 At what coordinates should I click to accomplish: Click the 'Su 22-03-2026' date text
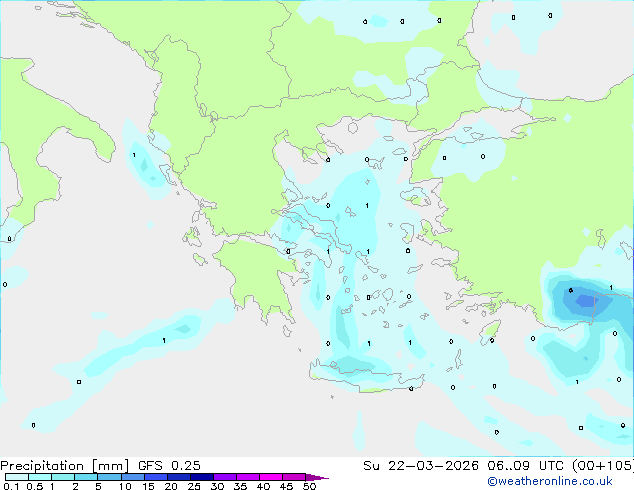[x=421, y=466]
